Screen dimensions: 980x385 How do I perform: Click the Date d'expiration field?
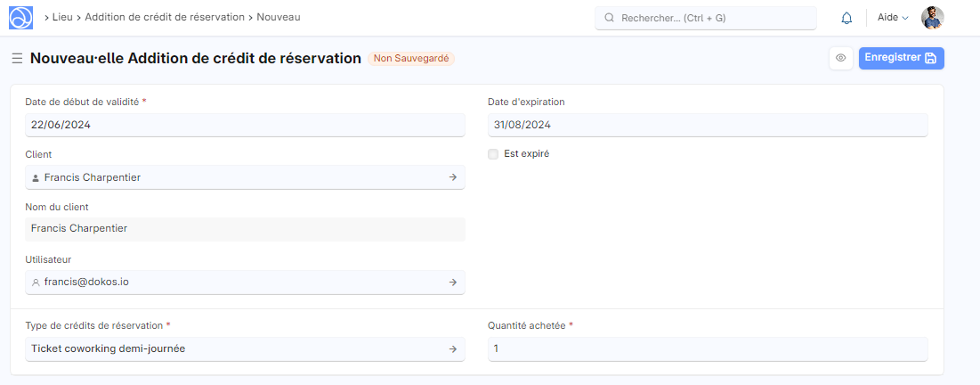point(708,125)
